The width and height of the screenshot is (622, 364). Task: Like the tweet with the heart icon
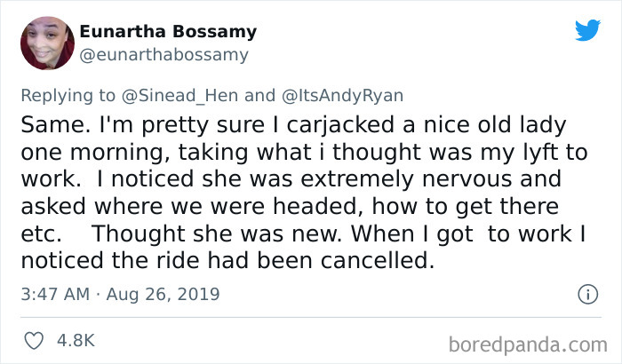[36, 340]
